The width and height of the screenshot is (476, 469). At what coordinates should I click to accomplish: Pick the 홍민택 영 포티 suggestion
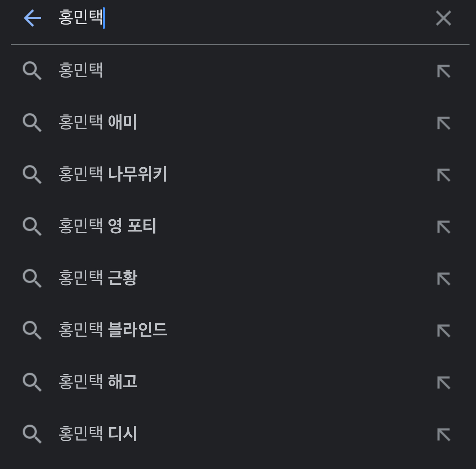click(107, 226)
